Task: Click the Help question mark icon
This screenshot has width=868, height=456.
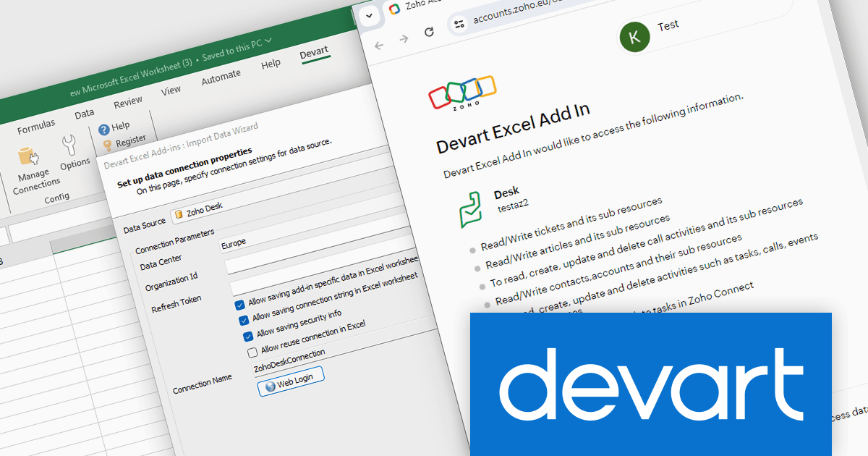Action: [x=104, y=130]
